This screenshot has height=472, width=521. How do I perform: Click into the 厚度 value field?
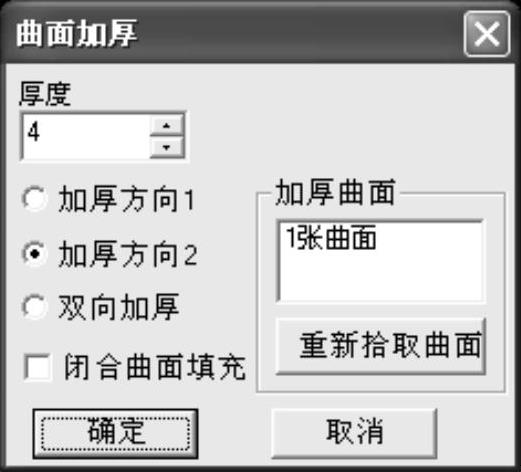pyautogui.click(x=87, y=137)
